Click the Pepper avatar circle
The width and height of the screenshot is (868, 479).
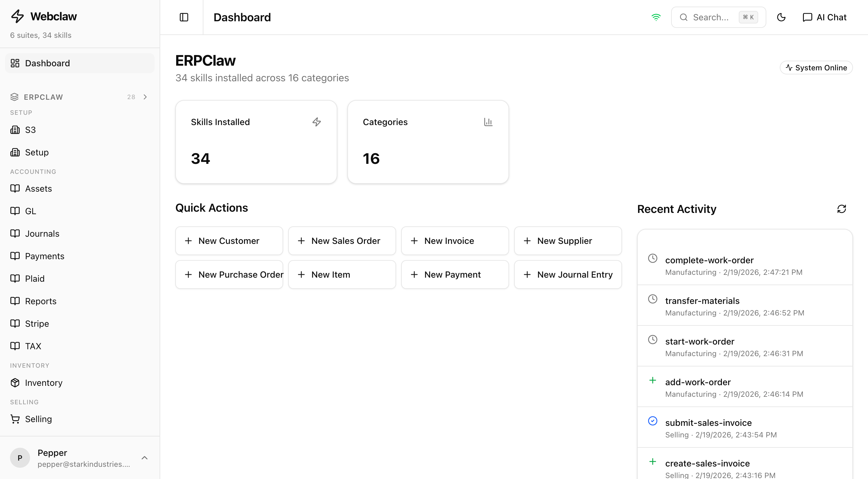20,458
